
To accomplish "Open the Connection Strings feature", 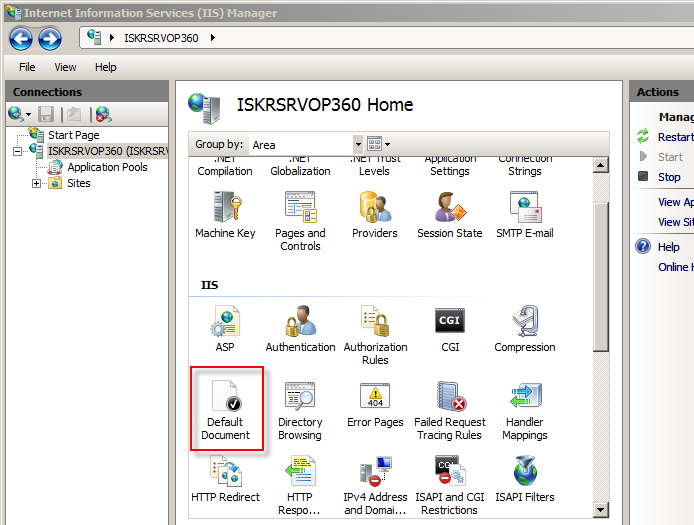I will point(525,167).
